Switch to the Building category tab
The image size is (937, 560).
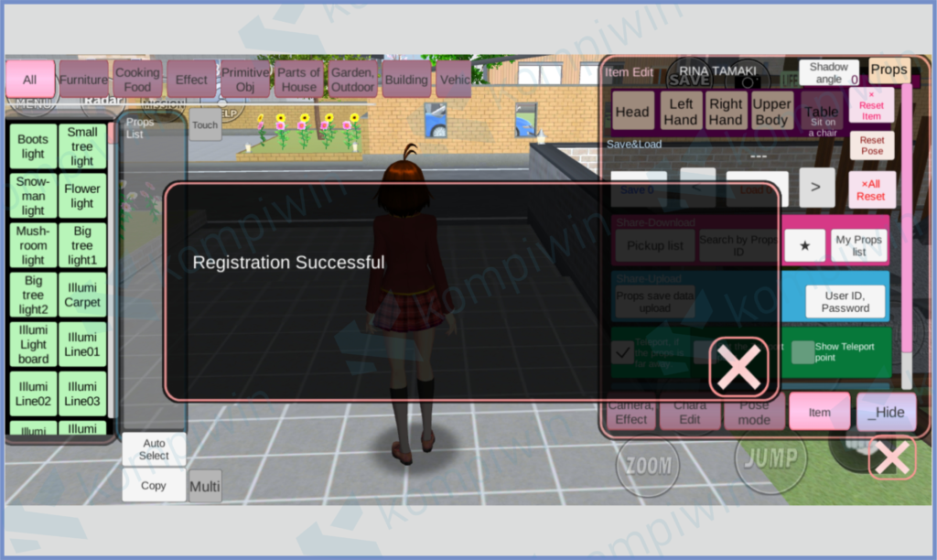(x=406, y=79)
